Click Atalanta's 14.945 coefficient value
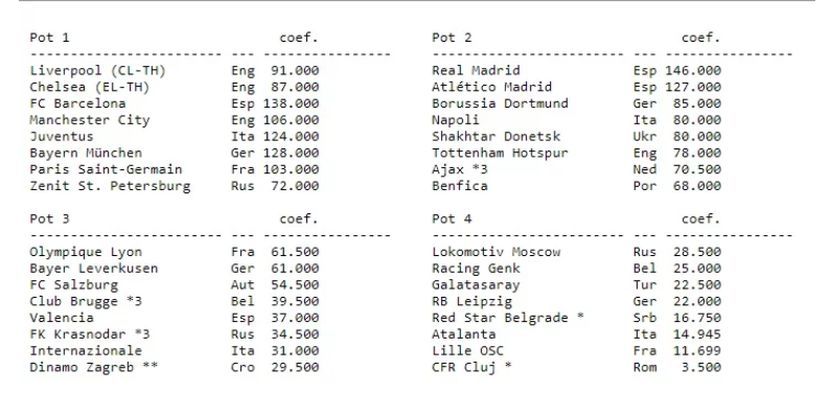 click(696, 334)
